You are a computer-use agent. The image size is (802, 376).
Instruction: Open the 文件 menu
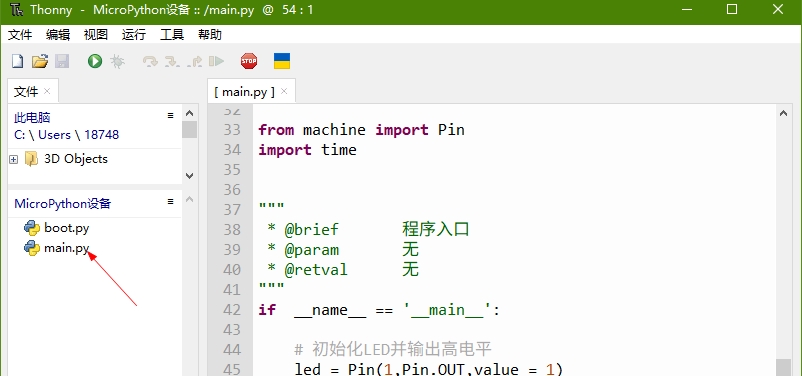(20, 35)
